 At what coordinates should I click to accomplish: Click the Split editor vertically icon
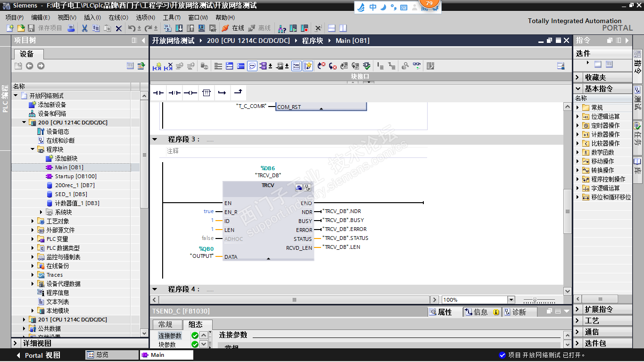pos(343,28)
